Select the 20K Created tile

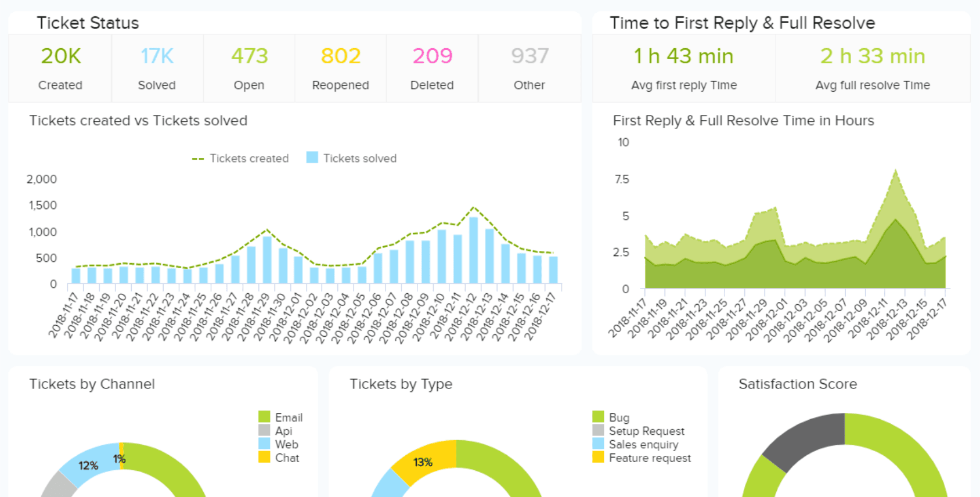(60, 68)
